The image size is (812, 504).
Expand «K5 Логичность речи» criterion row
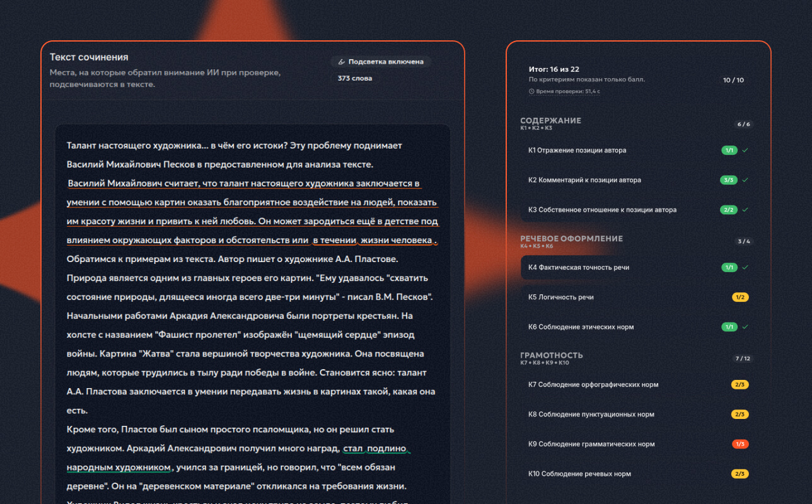[x=638, y=297]
